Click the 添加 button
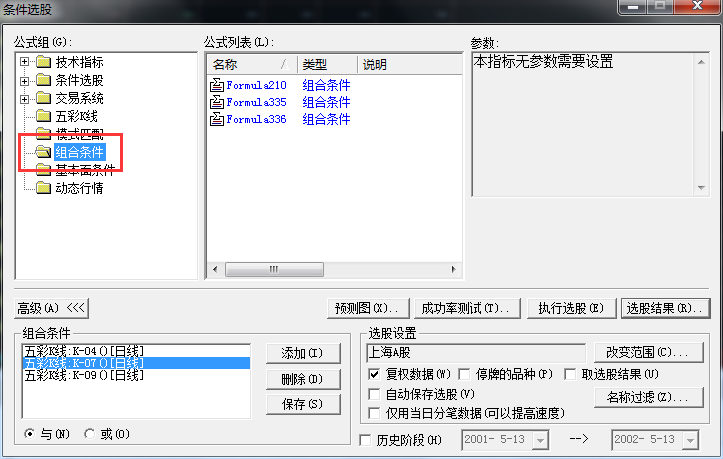Image resolution: width=723 pixels, height=459 pixels. (296, 354)
